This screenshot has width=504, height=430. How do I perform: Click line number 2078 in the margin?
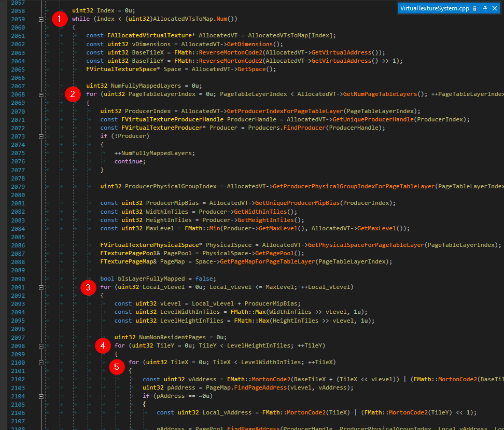pyautogui.click(x=18, y=178)
